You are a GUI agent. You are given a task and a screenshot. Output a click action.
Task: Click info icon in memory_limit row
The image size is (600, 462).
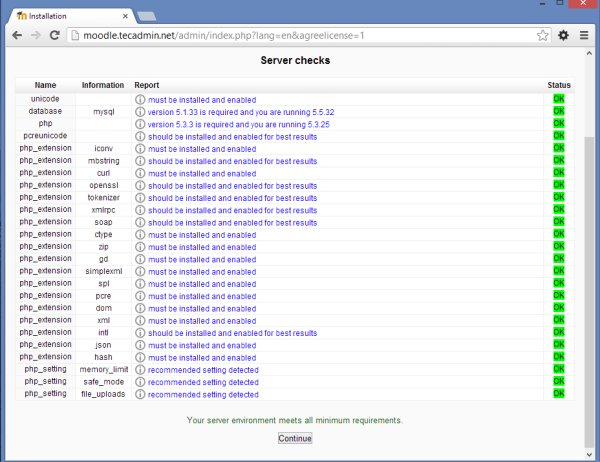click(141, 370)
